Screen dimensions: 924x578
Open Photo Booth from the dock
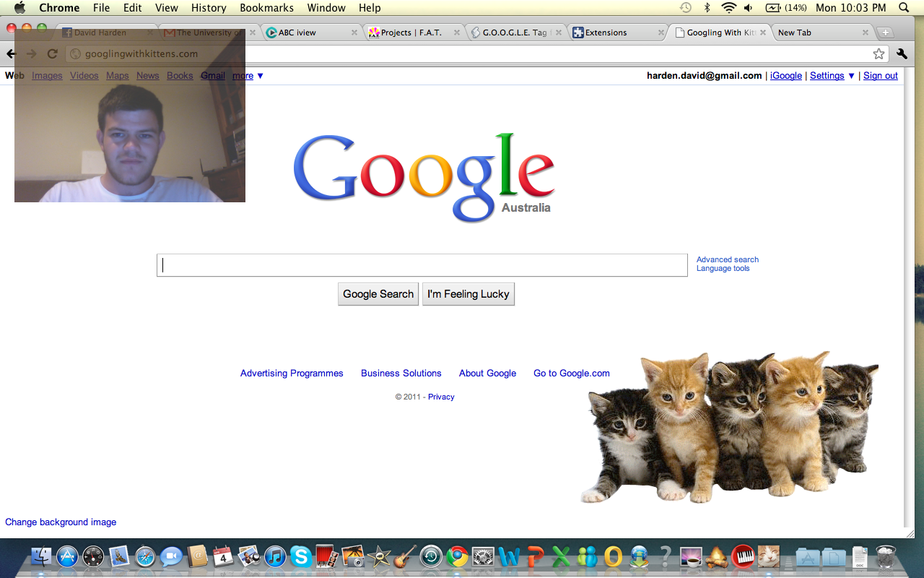[327, 556]
